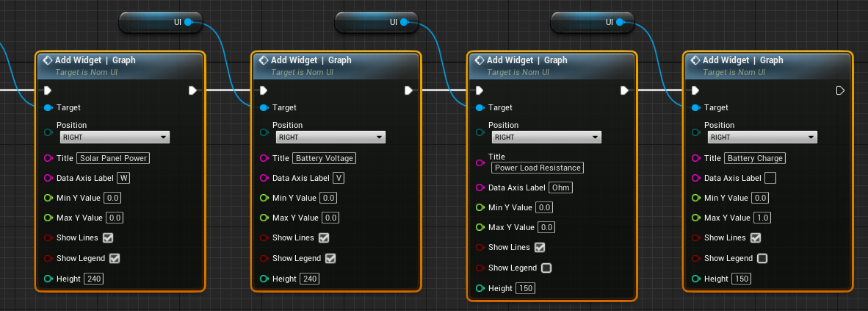Click the Ohm data axis label field
Viewport: 868px width, 311px height.
tap(560, 187)
